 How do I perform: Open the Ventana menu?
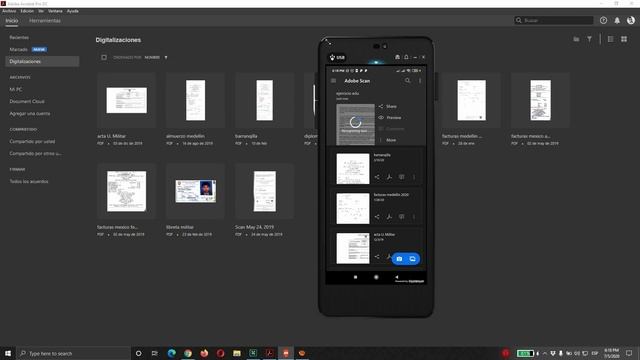[x=55, y=11]
